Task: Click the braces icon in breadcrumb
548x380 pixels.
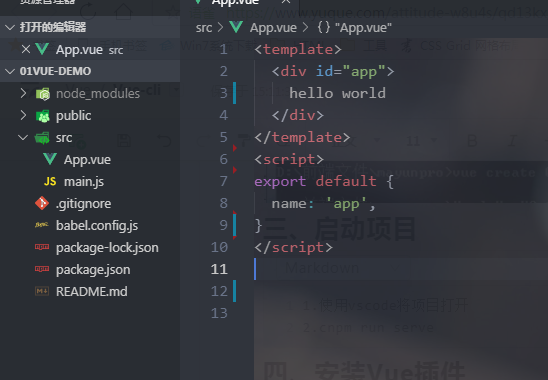Action: tap(324, 28)
